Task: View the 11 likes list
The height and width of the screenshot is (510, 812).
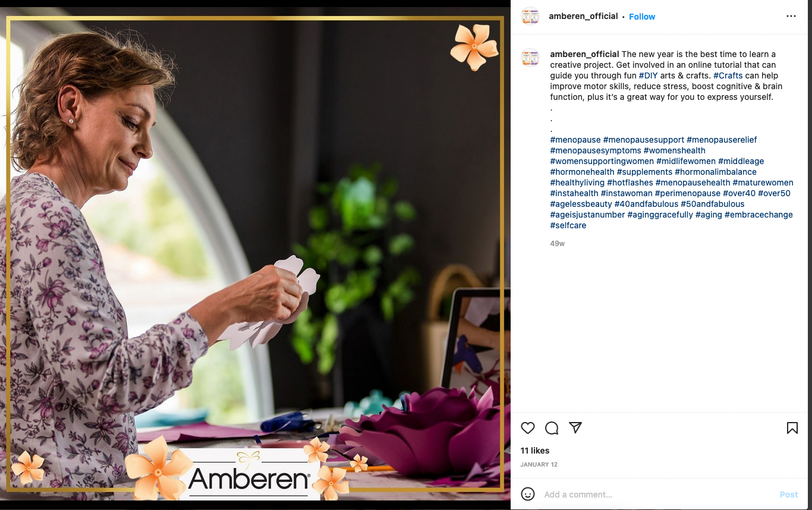Action: pos(535,451)
